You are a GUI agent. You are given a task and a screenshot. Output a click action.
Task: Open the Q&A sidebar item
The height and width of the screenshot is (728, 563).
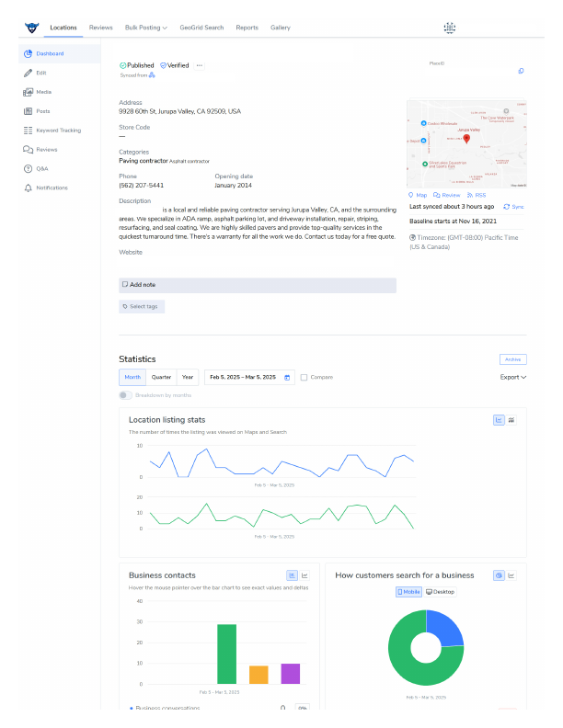(x=36, y=168)
